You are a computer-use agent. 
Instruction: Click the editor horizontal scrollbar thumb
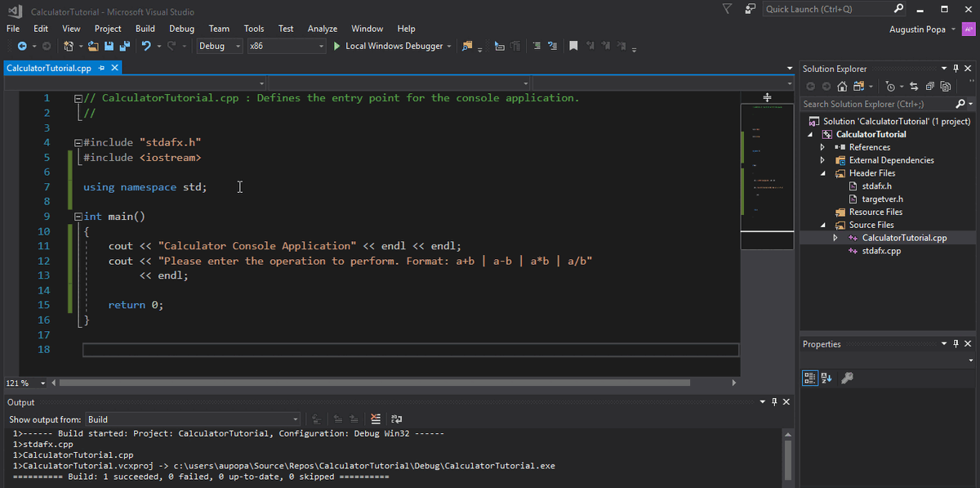(x=375, y=383)
